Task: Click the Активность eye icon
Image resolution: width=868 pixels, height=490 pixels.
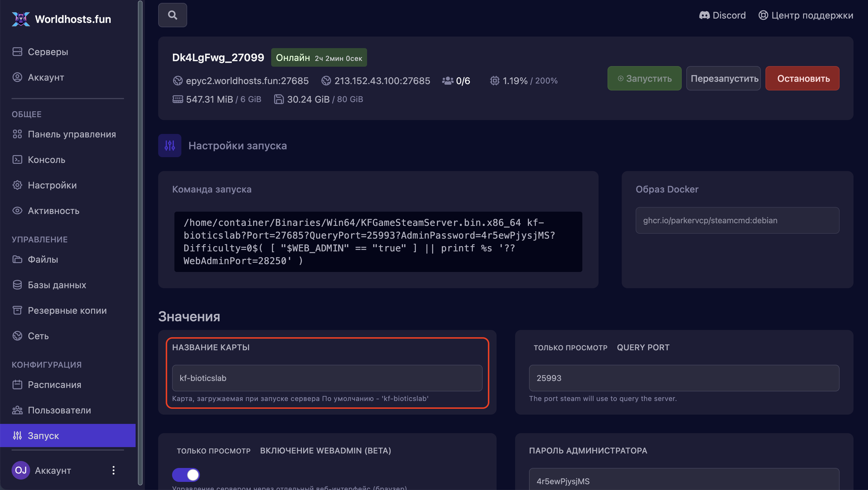Action: pyautogui.click(x=17, y=211)
